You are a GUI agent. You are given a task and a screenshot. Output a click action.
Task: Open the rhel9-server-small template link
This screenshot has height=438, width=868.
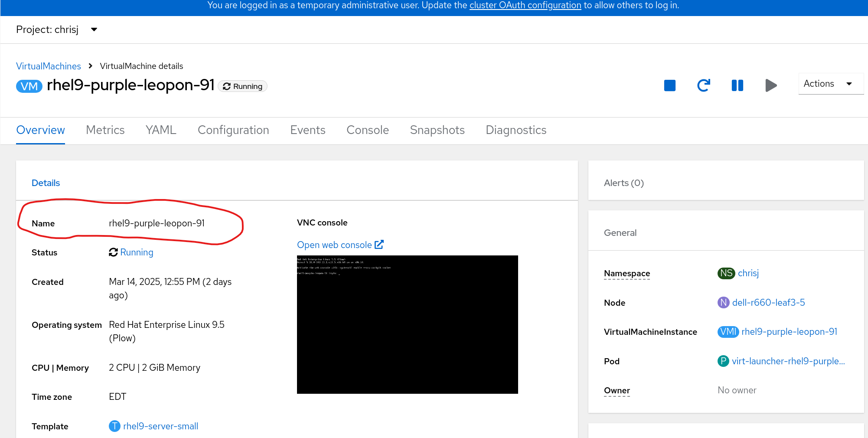[x=160, y=426]
